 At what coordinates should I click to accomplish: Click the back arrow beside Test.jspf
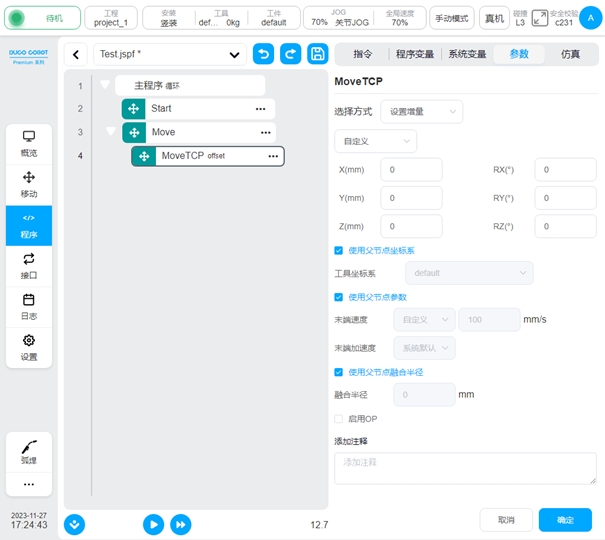76,55
